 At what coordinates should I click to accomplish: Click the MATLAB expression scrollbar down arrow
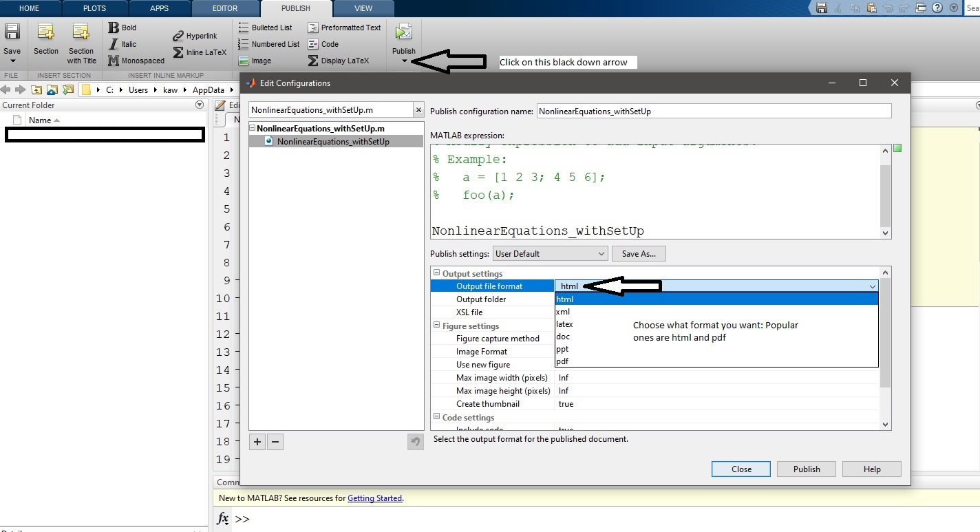click(886, 233)
